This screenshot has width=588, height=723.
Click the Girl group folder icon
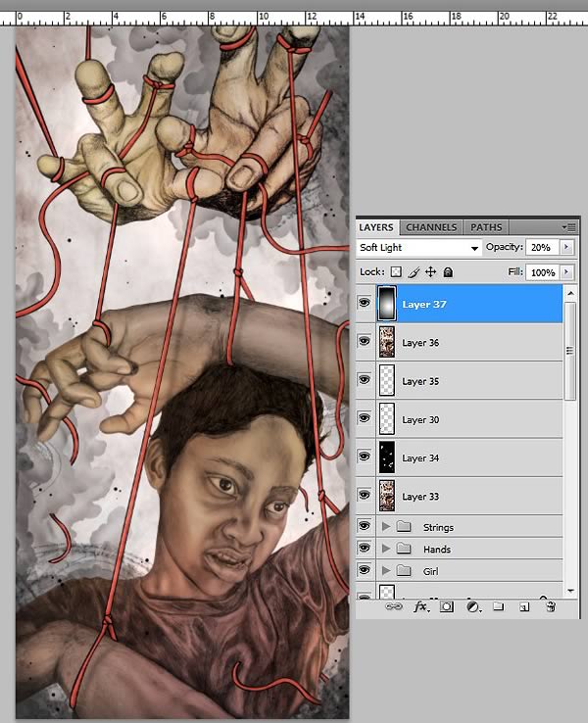(x=404, y=570)
